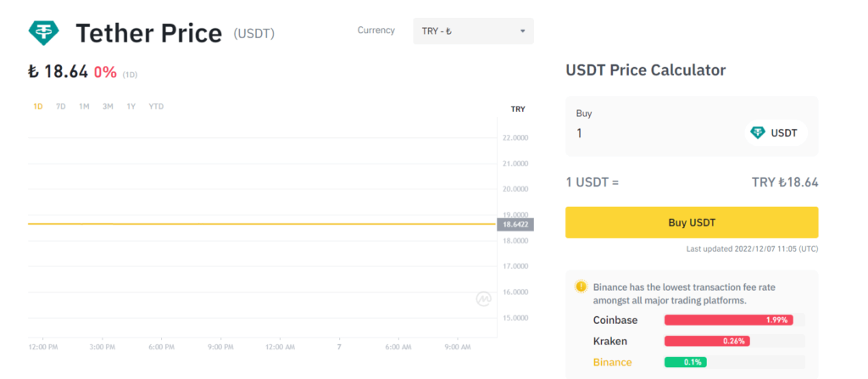Viewport: 868px width, 379px height.
Task: Open the Currency dropdown showing TRY
Action: point(473,31)
